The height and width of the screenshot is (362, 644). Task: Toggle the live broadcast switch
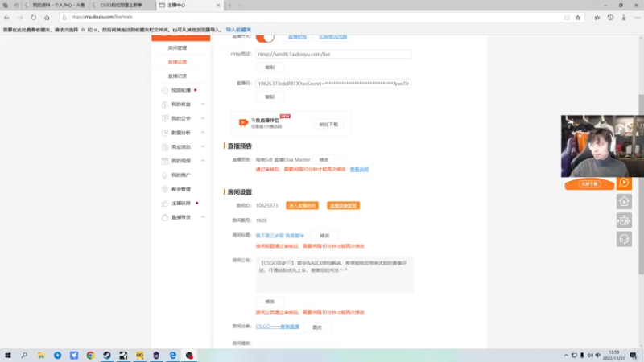265,37
